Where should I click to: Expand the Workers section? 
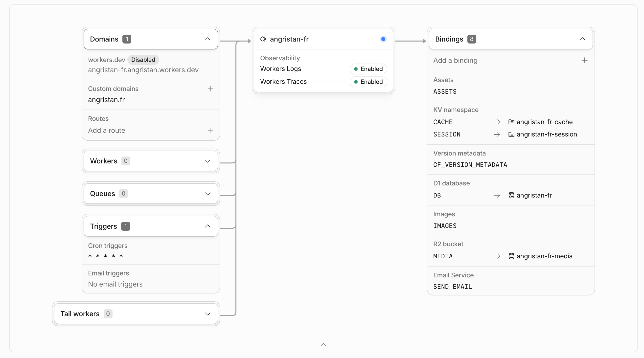tap(151, 161)
